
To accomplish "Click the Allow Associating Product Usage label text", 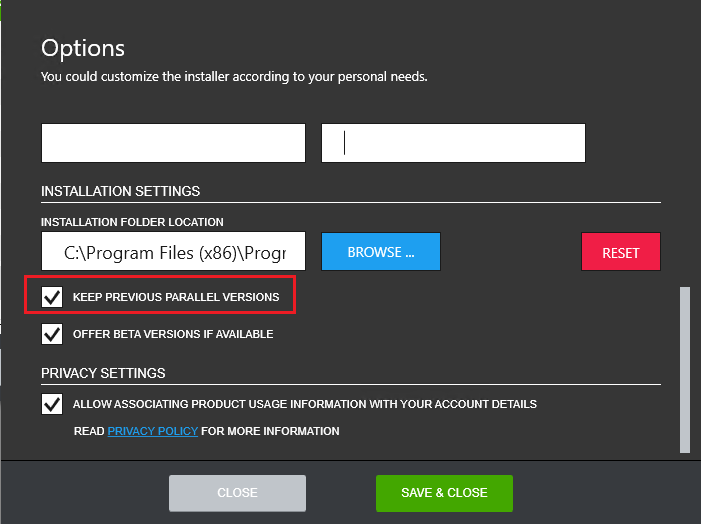I will click(305, 405).
